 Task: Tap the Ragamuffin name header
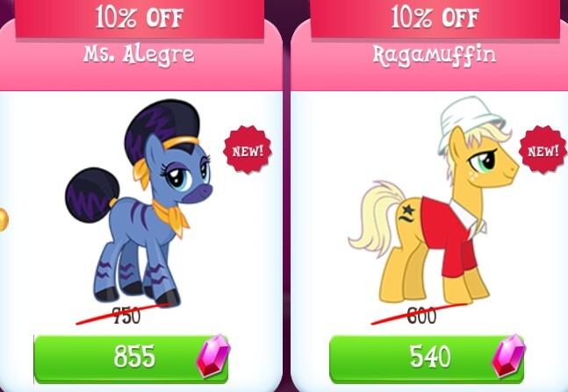point(435,56)
